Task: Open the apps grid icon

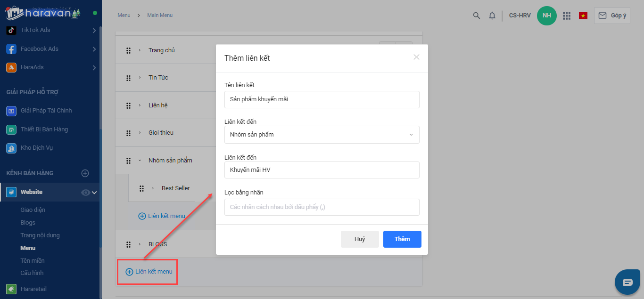Action: click(567, 16)
